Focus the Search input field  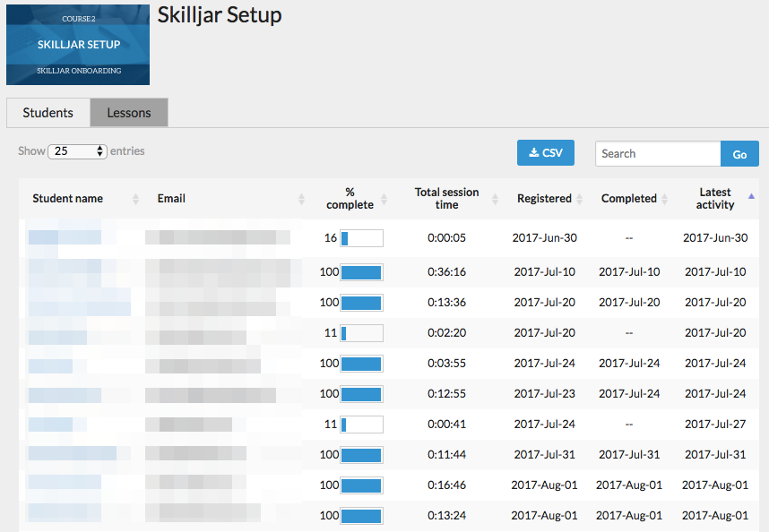tap(658, 154)
